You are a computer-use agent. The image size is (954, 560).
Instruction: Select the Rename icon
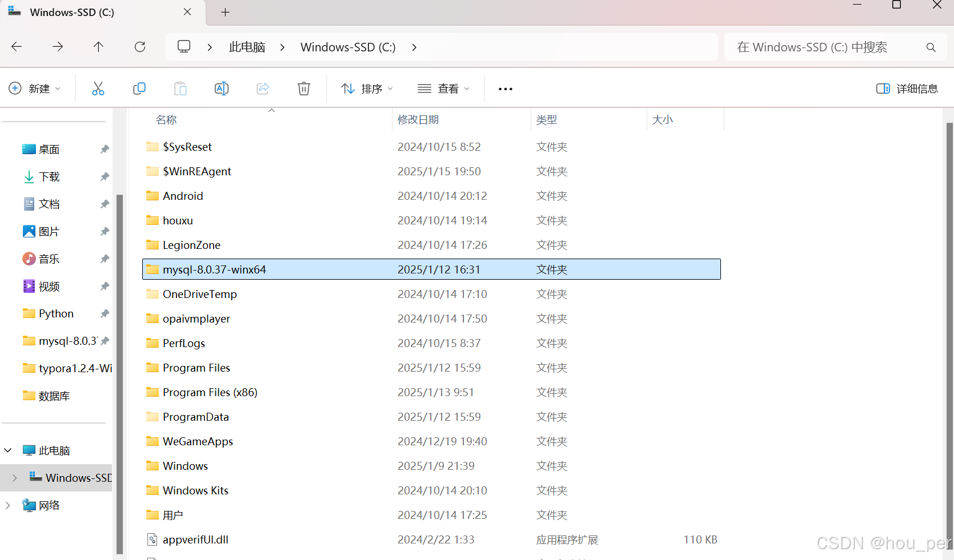221,88
